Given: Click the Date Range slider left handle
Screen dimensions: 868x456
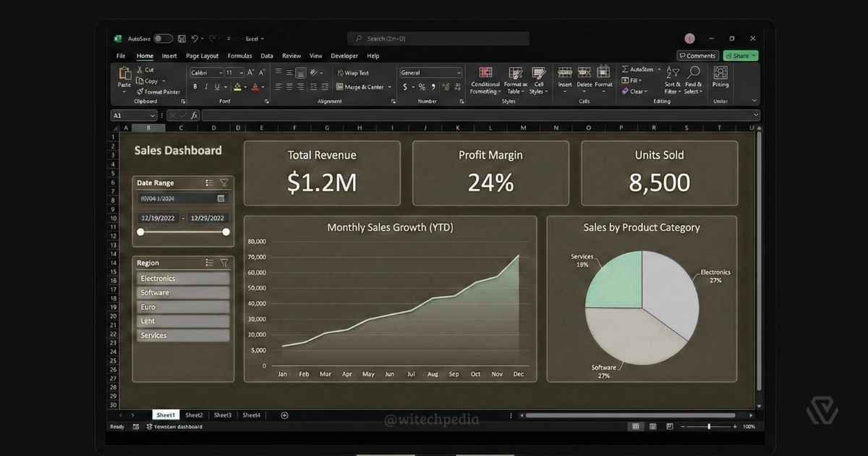Looking at the screenshot, I should pyautogui.click(x=140, y=232).
